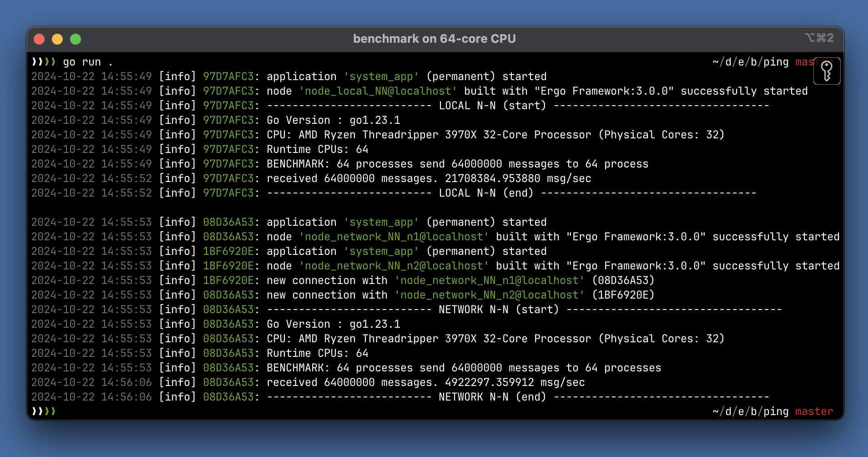Close the terminal window with the red button
The height and width of the screenshot is (457, 868).
39,39
